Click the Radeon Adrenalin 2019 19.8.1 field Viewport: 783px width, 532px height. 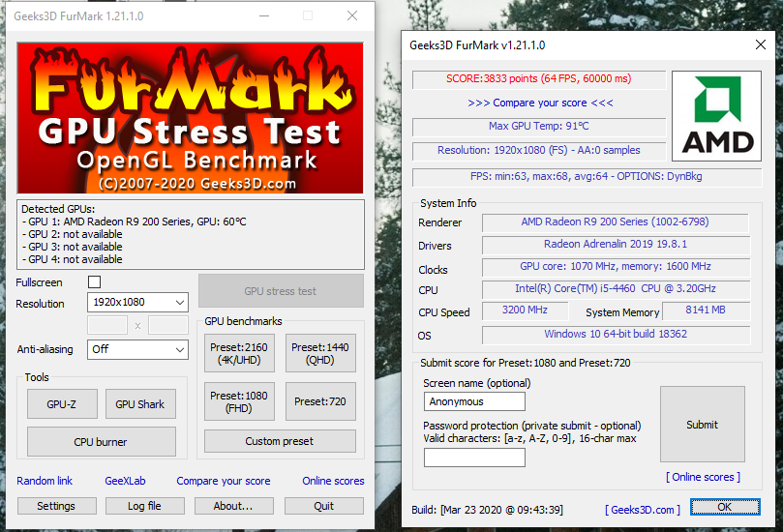coord(616,245)
